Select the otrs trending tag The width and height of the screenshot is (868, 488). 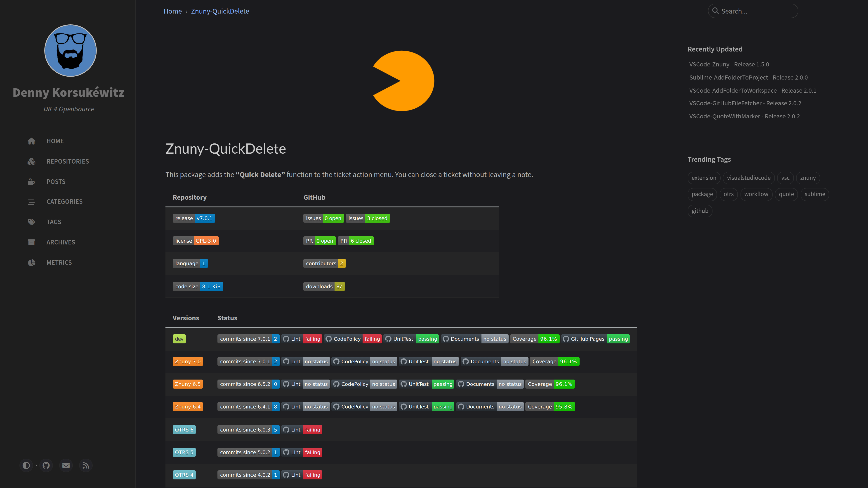pos(729,194)
